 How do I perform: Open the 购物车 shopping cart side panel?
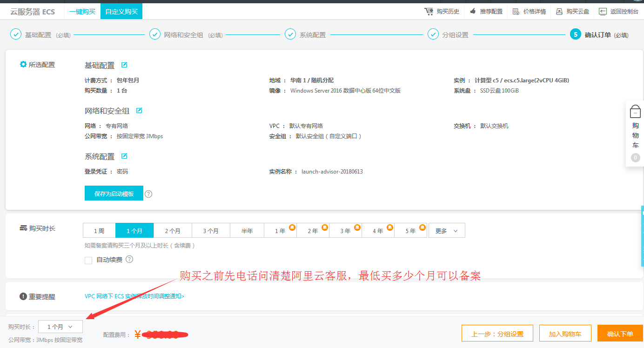635,133
